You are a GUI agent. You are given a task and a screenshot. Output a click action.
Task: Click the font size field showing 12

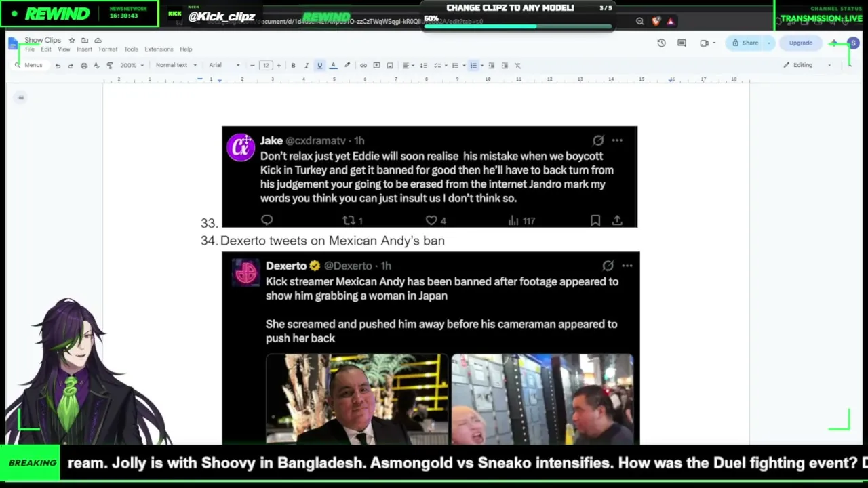(x=265, y=66)
